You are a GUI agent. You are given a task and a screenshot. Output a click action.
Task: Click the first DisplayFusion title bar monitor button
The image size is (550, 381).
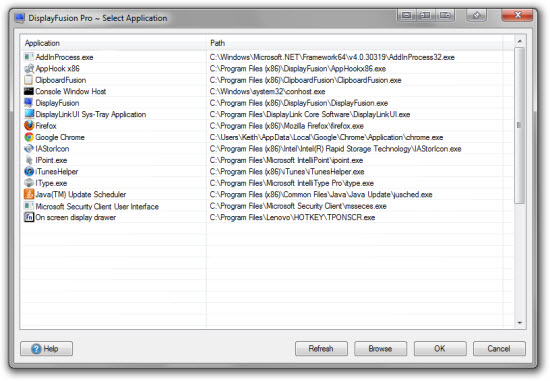pyautogui.click(x=407, y=15)
